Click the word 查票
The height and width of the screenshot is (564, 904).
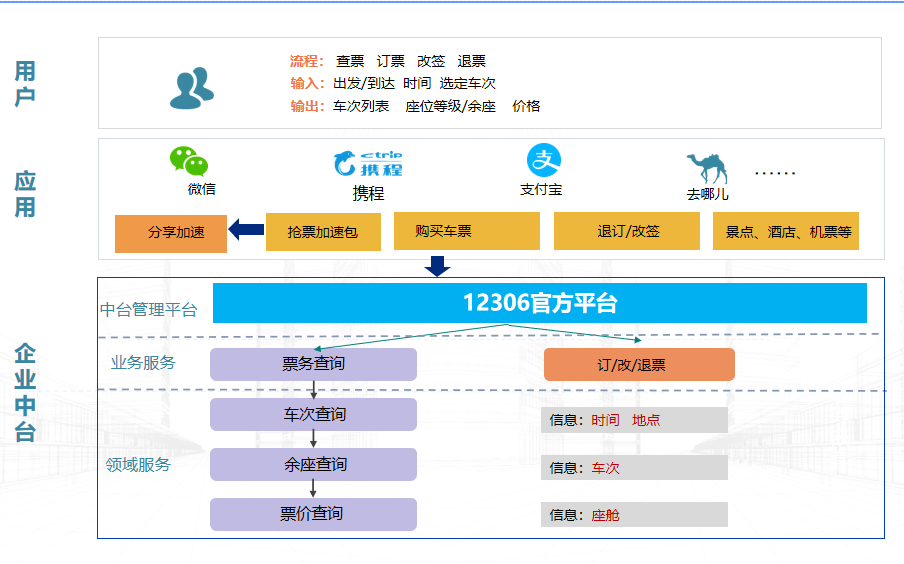point(351,61)
